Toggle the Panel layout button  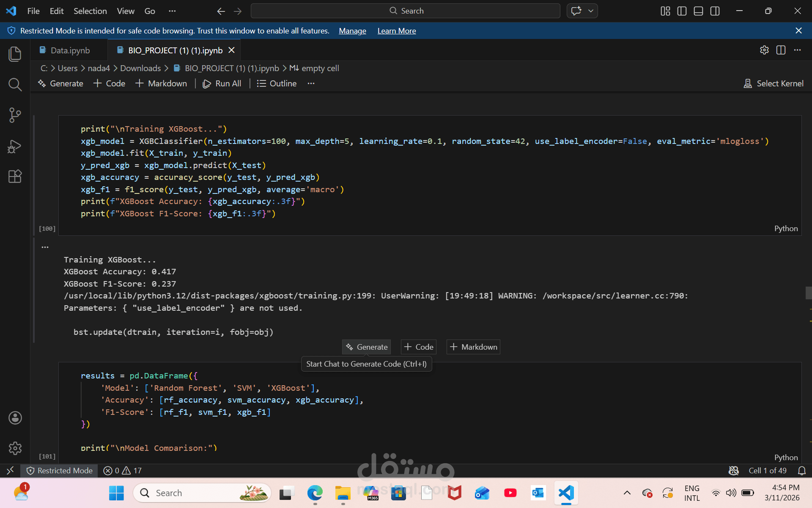pyautogui.click(x=698, y=11)
